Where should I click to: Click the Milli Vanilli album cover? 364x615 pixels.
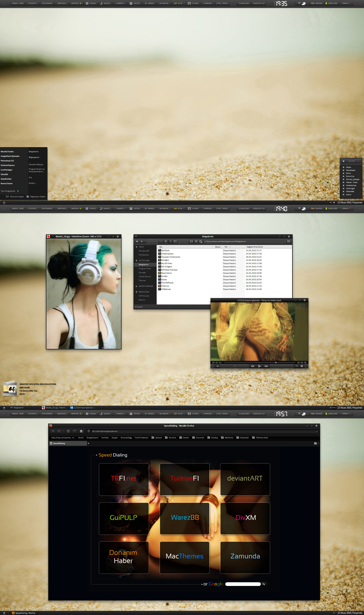coord(10,389)
